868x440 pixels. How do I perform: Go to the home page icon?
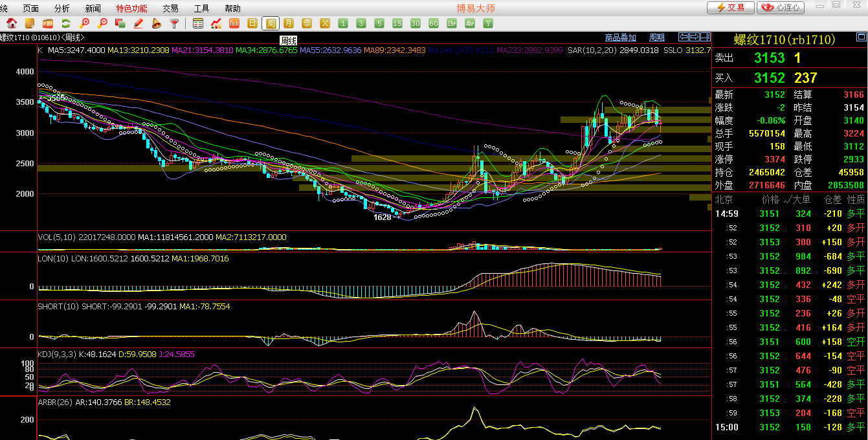(x=11, y=23)
